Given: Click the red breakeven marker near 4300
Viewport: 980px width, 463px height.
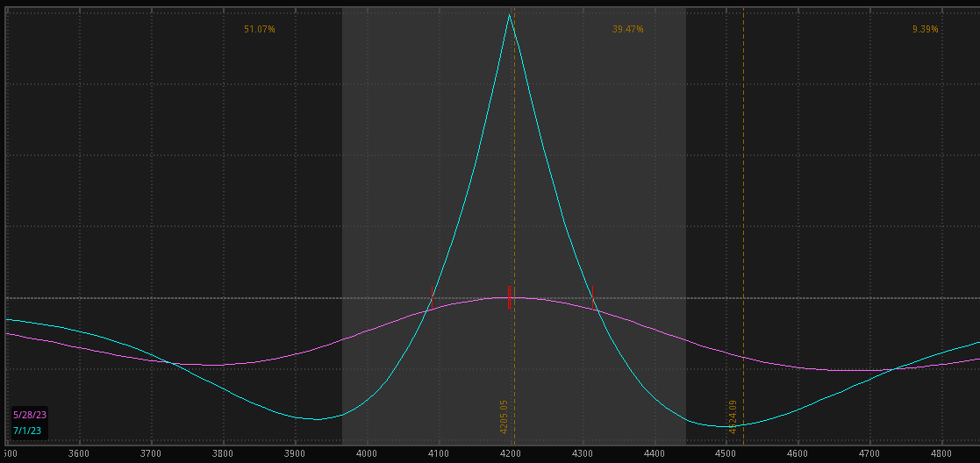Looking at the screenshot, I should coord(592,297).
